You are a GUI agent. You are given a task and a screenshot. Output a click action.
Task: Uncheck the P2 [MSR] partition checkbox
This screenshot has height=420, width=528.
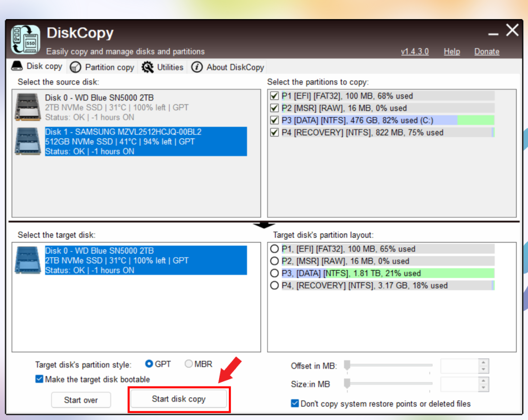point(274,108)
